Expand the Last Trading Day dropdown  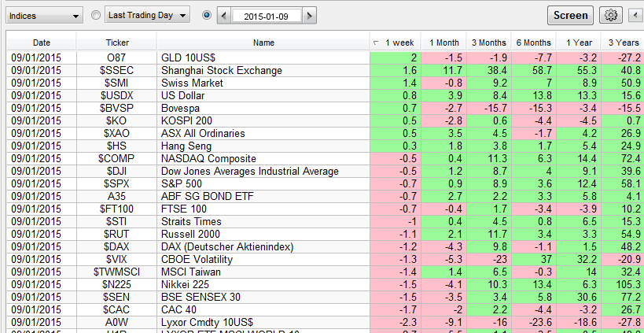pos(147,16)
